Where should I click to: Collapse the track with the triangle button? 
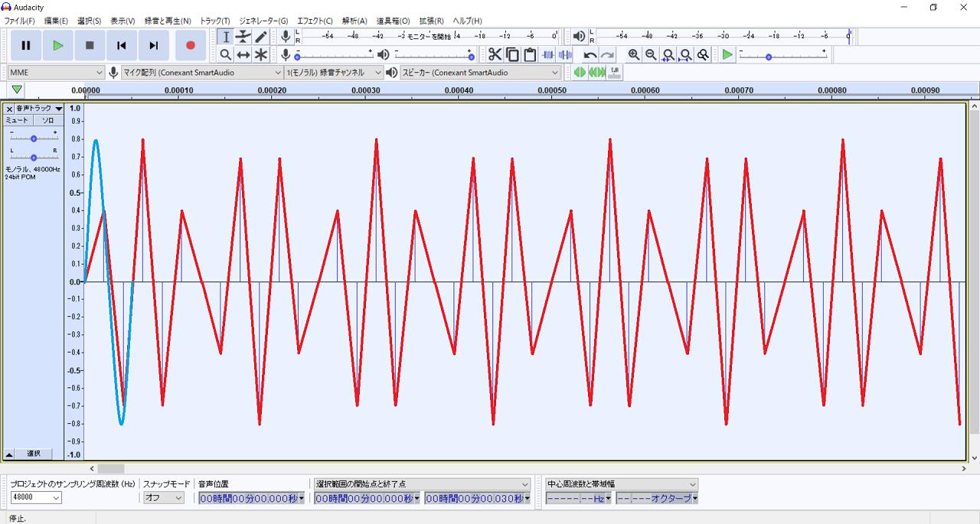9,454
